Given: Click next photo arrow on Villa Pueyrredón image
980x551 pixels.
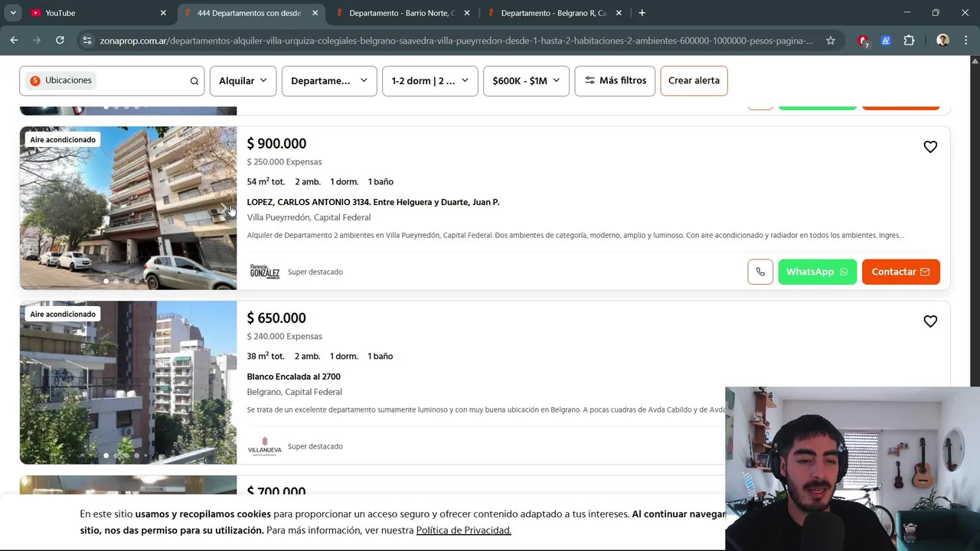Looking at the screenshot, I should [225, 208].
